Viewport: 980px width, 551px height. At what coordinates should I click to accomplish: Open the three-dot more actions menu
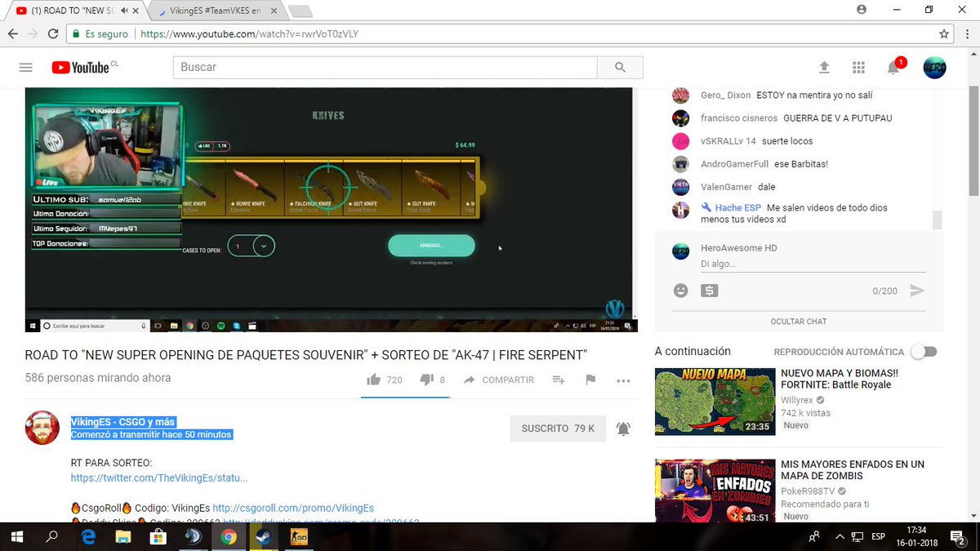(x=623, y=380)
